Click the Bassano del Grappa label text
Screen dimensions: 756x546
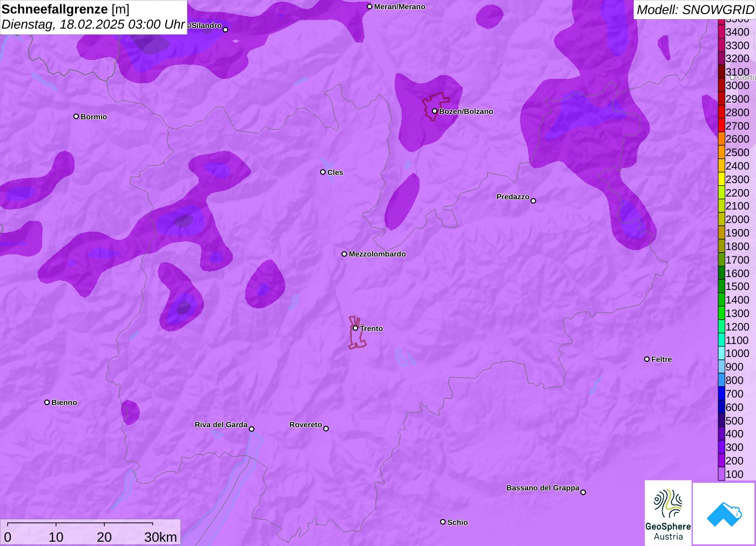543,488
